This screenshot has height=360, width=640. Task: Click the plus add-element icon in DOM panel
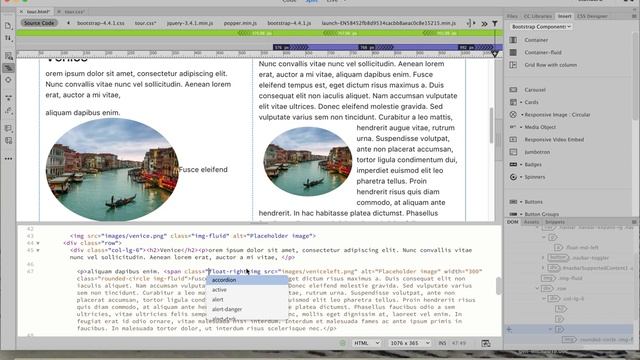click(x=509, y=329)
